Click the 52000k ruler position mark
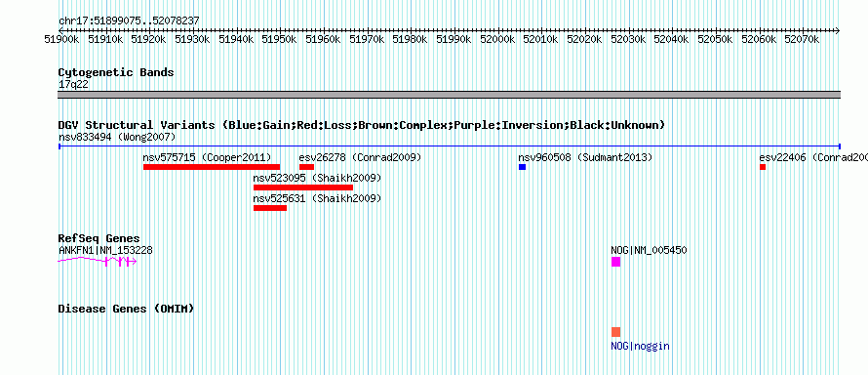Screen dimensions: 868x375 497,39
